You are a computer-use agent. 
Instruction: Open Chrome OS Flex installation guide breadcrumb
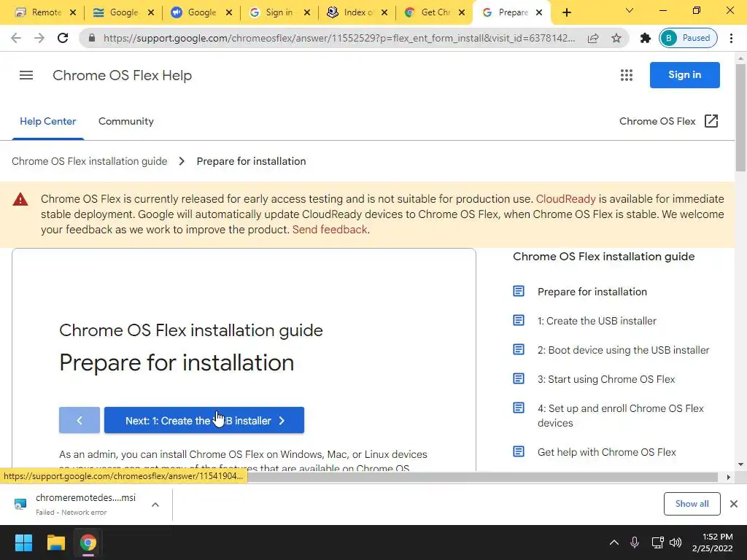click(x=90, y=161)
